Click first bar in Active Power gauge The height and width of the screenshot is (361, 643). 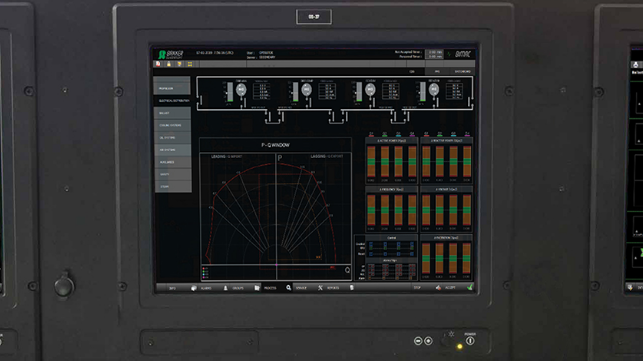pos(371,162)
